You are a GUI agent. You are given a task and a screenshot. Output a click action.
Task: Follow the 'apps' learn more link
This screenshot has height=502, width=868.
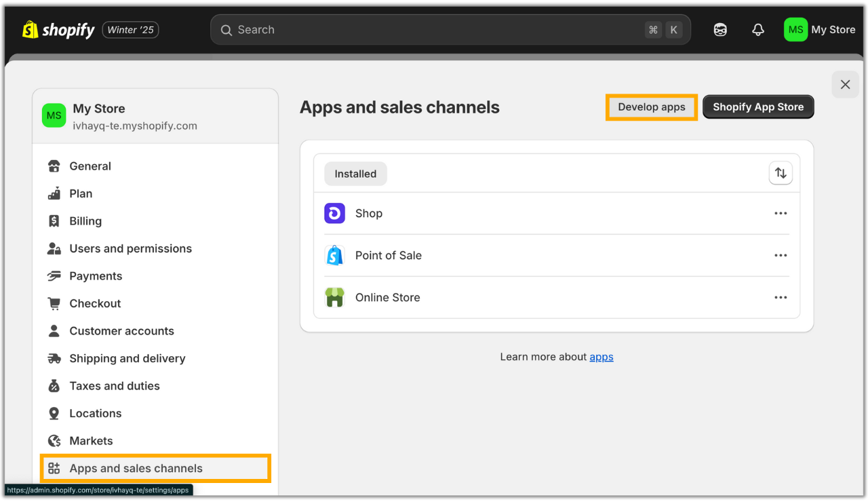click(x=601, y=357)
